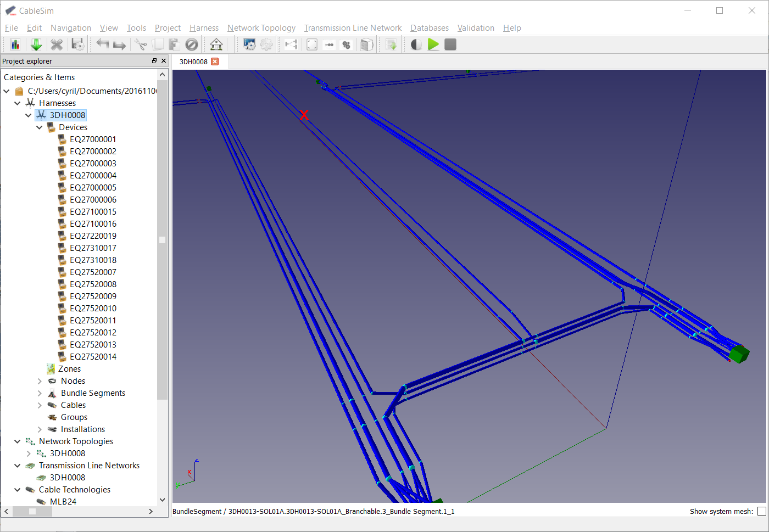Click the undo arrow icon
This screenshot has width=769, height=532.
(102, 44)
